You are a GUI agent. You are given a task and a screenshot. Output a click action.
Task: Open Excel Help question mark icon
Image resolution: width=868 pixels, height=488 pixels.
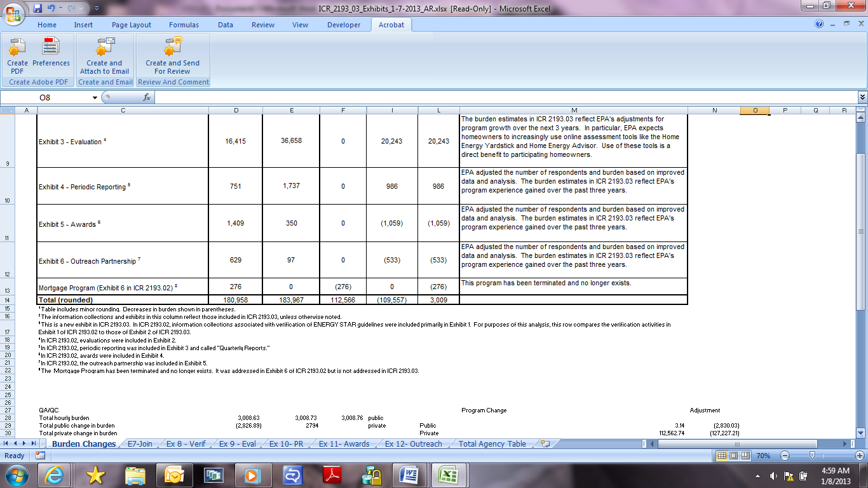pos(819,24)
